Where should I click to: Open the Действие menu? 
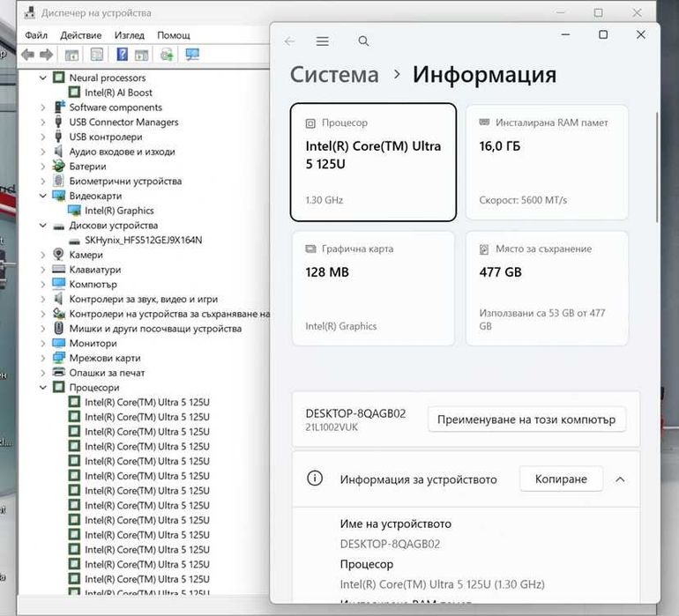[81, 35]
